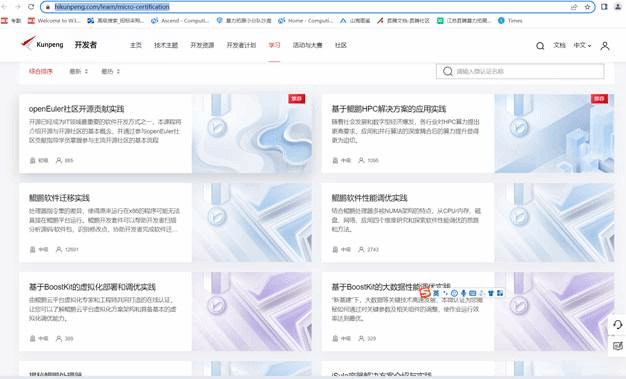The height and width of the screenshot is (379, 626).
Task: Click the browser reload icon
Action: (31, 7)
